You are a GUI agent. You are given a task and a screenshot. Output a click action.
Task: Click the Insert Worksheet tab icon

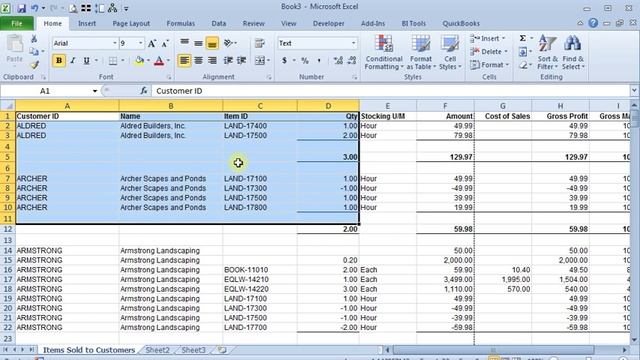pyautogui.click(x=222, y=350)
